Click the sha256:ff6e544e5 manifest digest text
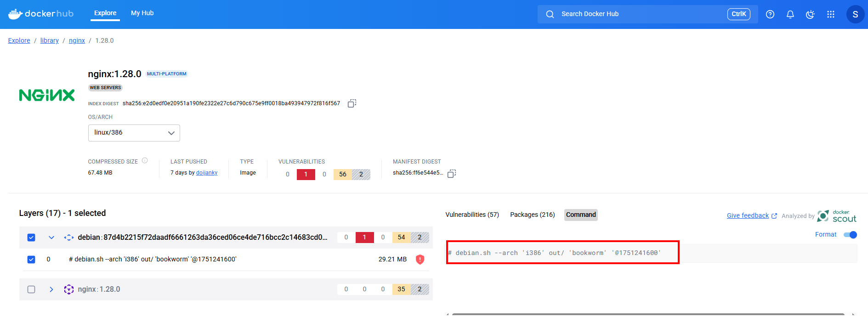The height and width of the screenshot is (334, 868). [418, 173]
